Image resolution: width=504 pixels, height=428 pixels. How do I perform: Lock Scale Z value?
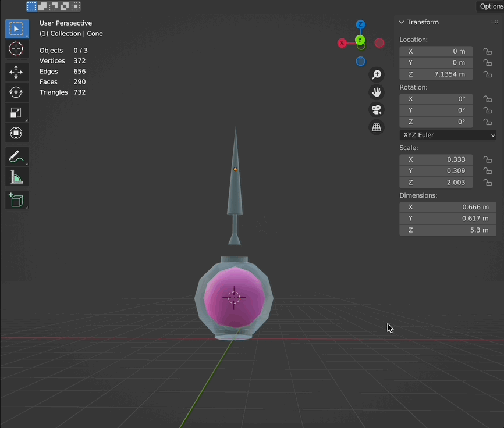488,183
